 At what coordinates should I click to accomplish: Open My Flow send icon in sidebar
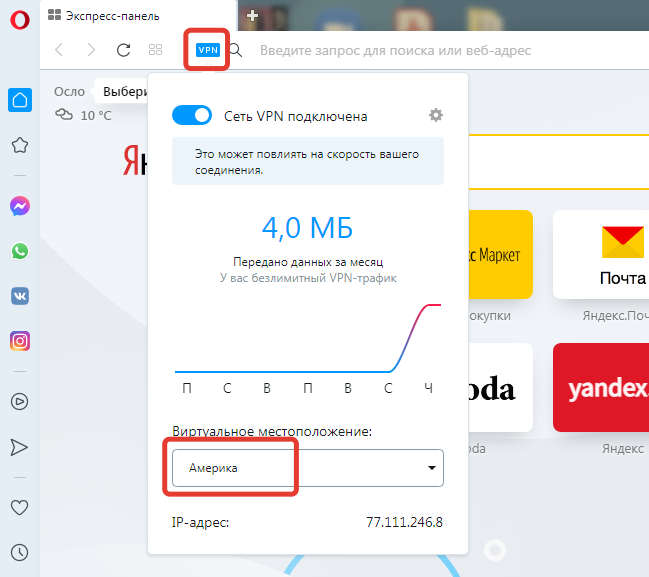click(19, 447)
